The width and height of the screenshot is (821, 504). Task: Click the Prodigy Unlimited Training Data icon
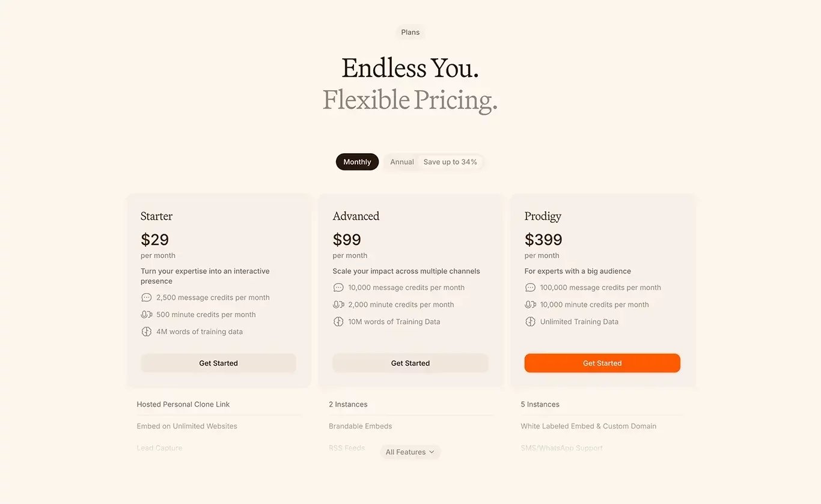point(530,321)
